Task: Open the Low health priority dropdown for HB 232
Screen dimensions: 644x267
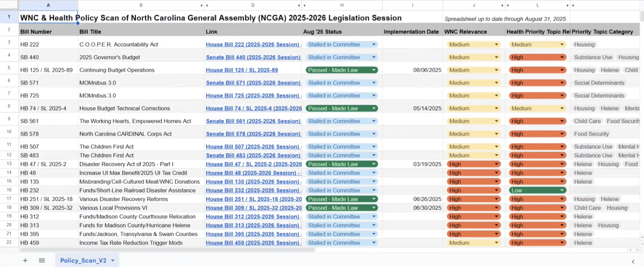Action: pyautogui.click(x=562, y=190)
